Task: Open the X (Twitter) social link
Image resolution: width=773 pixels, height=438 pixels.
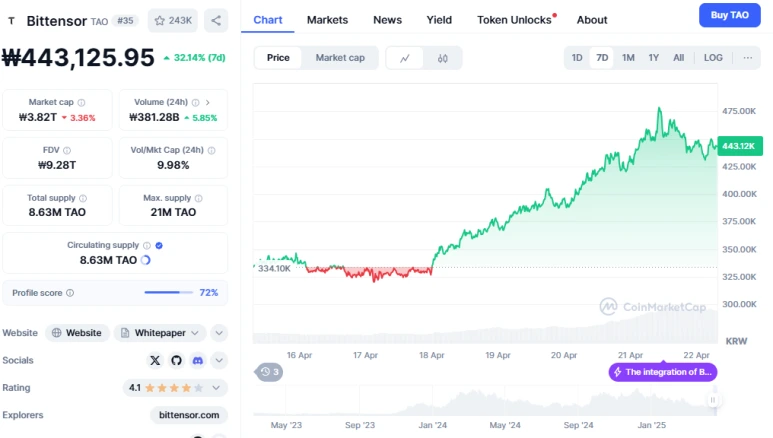Action: coord(155,360)
